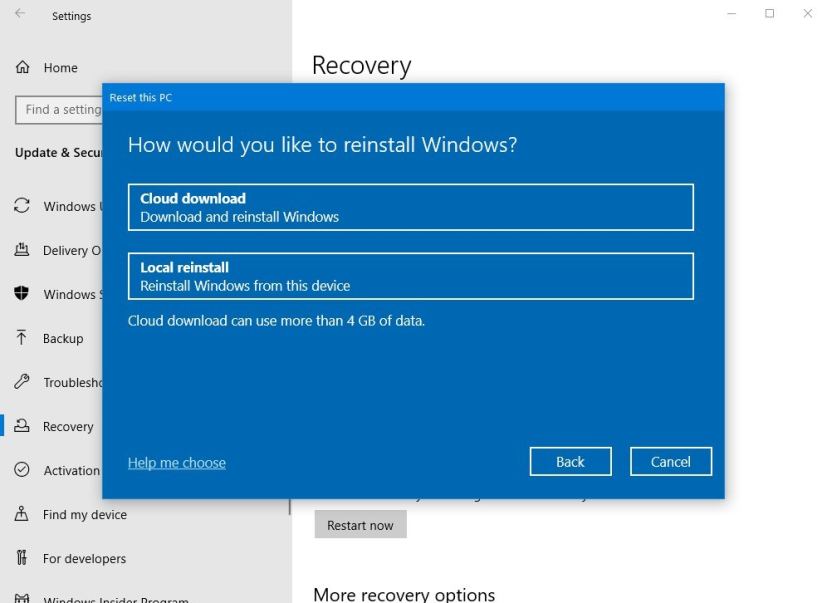Open Troubleshoot settings
827x603 pixels.
click(x=70, y=382)
